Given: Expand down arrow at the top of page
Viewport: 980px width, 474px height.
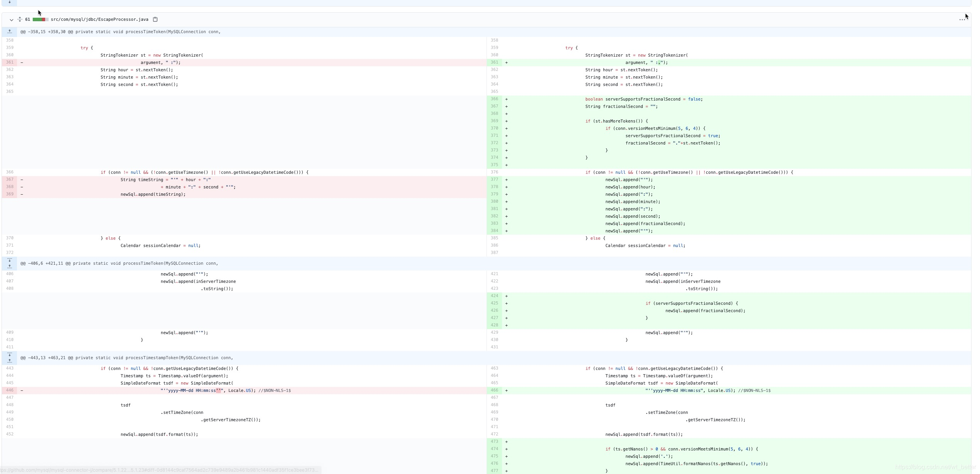Looking at the screenshot, I should point(10,2).
